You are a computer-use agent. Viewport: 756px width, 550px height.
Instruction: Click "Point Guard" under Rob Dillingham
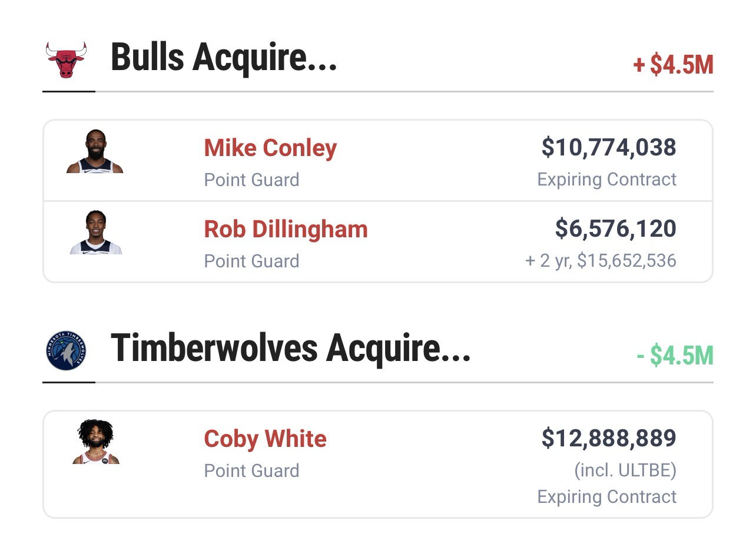coord(251,261)
